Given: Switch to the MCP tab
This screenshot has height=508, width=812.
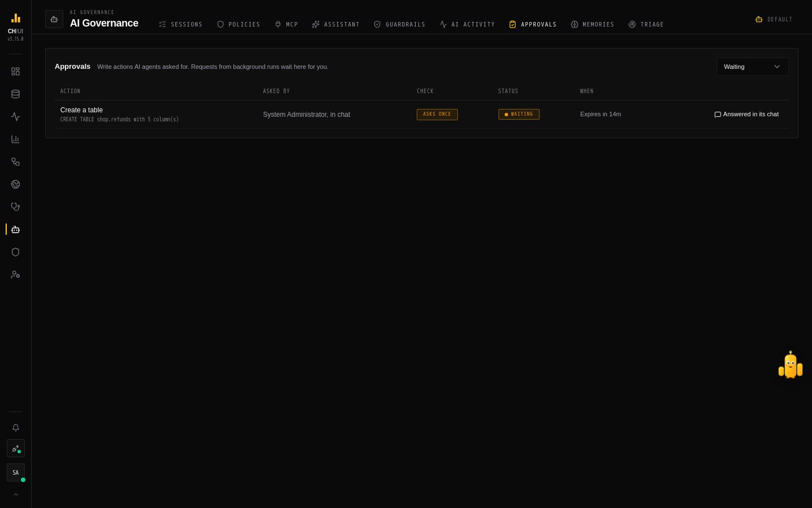Looking at the screenshot, I should 286,25.
